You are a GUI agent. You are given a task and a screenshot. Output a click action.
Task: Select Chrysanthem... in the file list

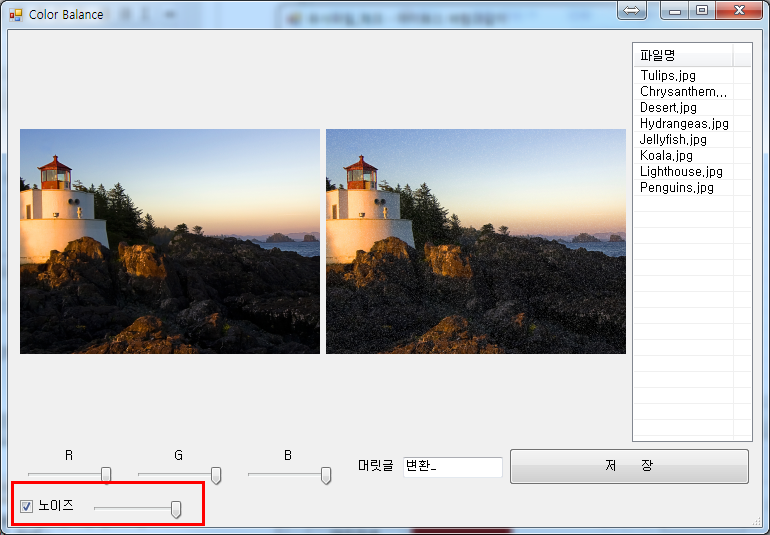[683, 91]
